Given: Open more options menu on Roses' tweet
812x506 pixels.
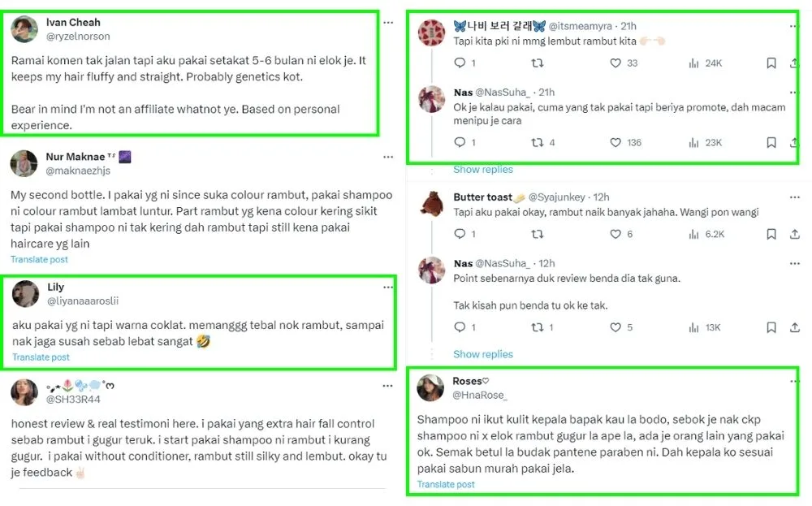Looking at the screenshot, I should click(x=793, y=382).
